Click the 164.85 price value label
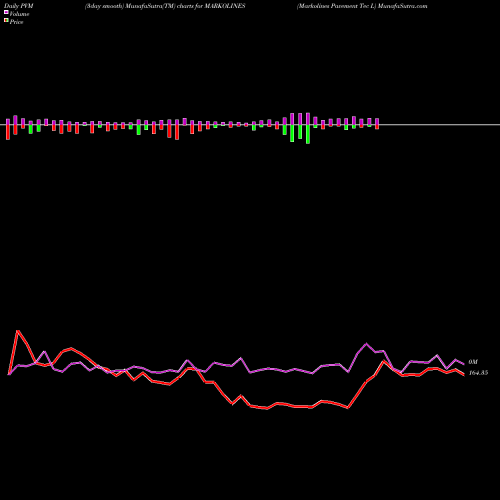Image resolution: width=500 pixels, height=500 pixels. [x=478, y=373]
